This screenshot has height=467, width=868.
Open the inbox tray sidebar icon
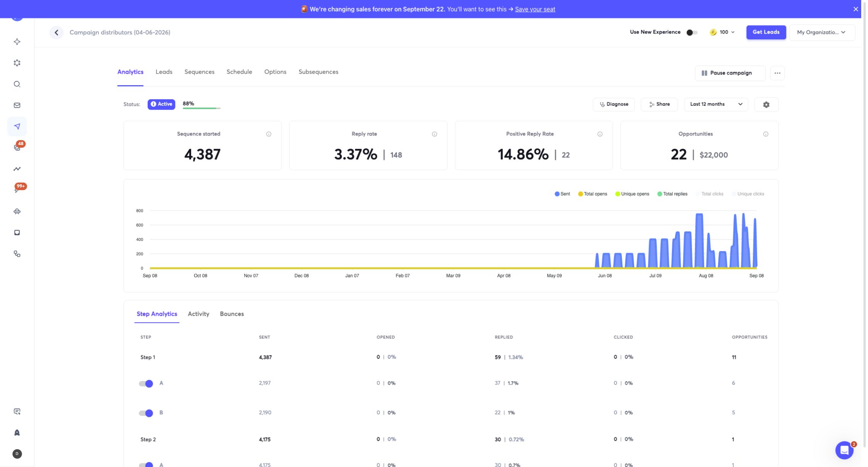17,233
